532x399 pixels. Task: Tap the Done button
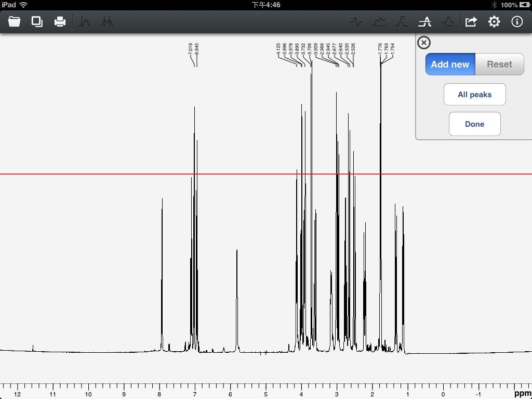pyautogui.click(x=475, y=124)
